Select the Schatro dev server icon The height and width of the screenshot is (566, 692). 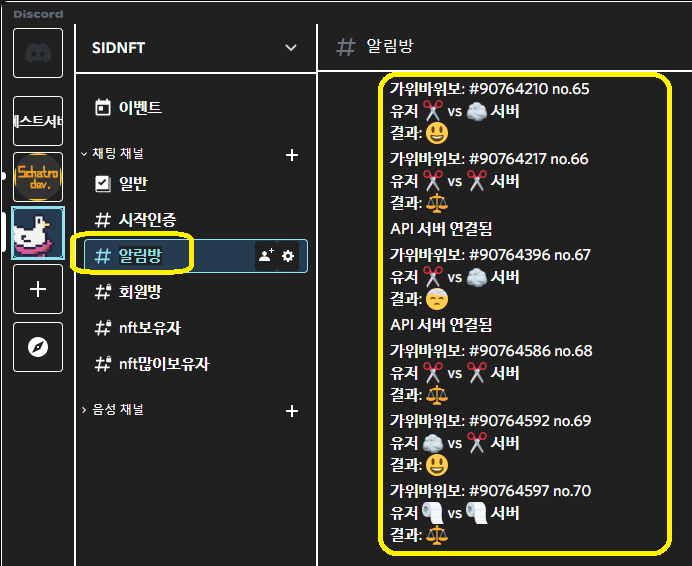[x=38, y=177]
